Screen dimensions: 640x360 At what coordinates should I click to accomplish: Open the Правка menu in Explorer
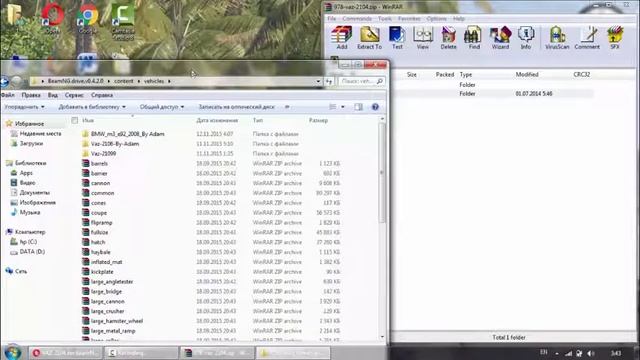pos(31,95)
